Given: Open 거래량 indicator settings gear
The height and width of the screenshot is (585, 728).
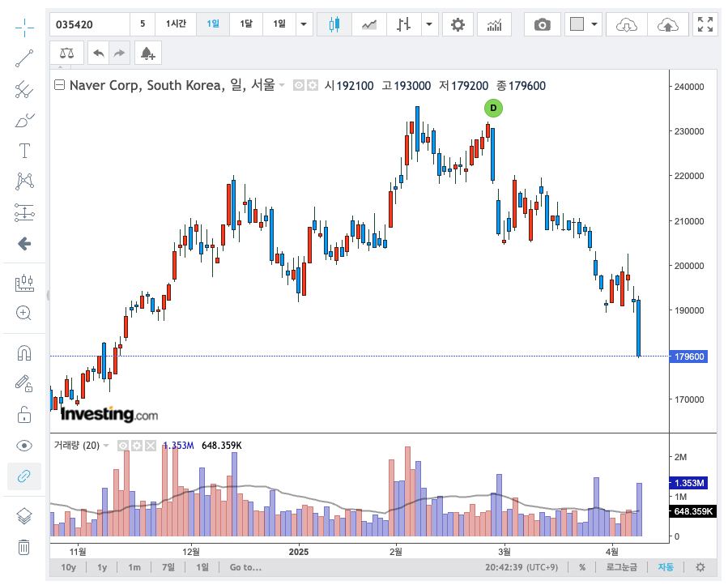Looking at the screenshot, I should click(x=137, y=446).
